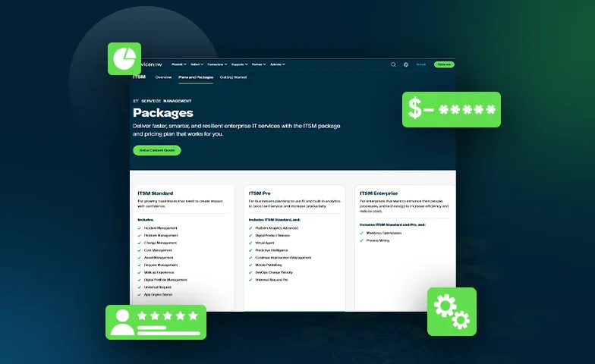Open the Overview tab
This screenshot has width=595, height=364.
pos(163,77)
